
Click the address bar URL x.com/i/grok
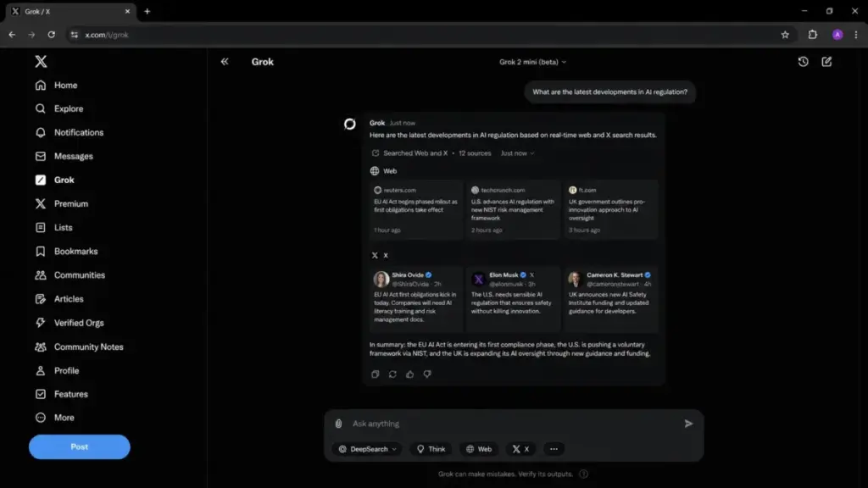106,34
